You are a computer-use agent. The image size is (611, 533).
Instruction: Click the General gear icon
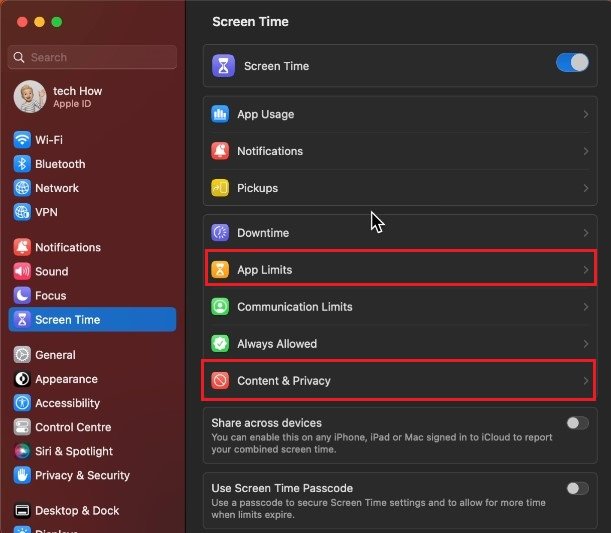coord(22,355)
